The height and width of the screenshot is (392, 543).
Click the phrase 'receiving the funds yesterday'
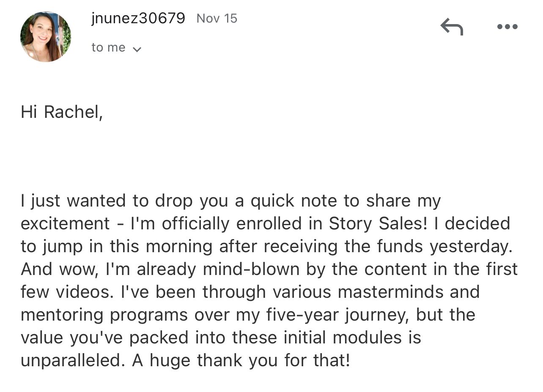tap(396, 246)
